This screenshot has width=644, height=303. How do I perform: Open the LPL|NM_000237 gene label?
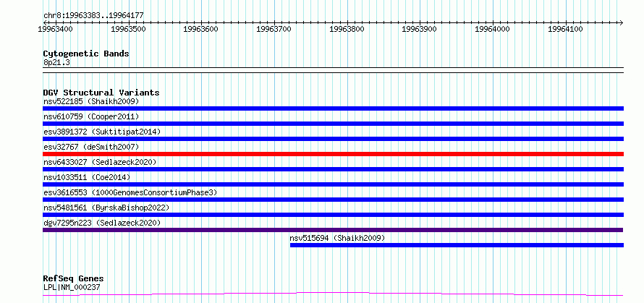[72, 288]
